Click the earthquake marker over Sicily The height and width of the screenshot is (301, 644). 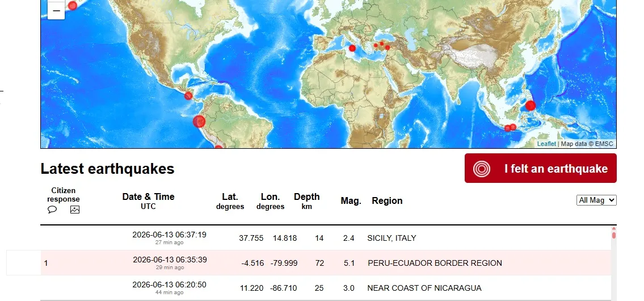point(352,48)
